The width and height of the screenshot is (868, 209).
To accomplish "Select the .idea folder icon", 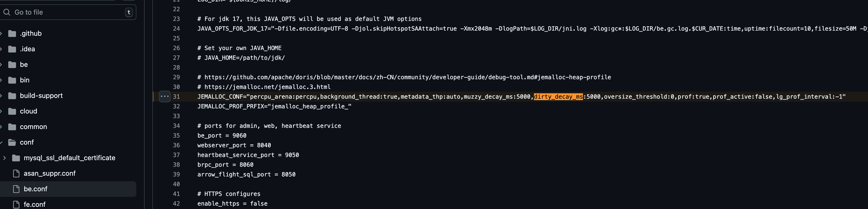I will 12,49.
